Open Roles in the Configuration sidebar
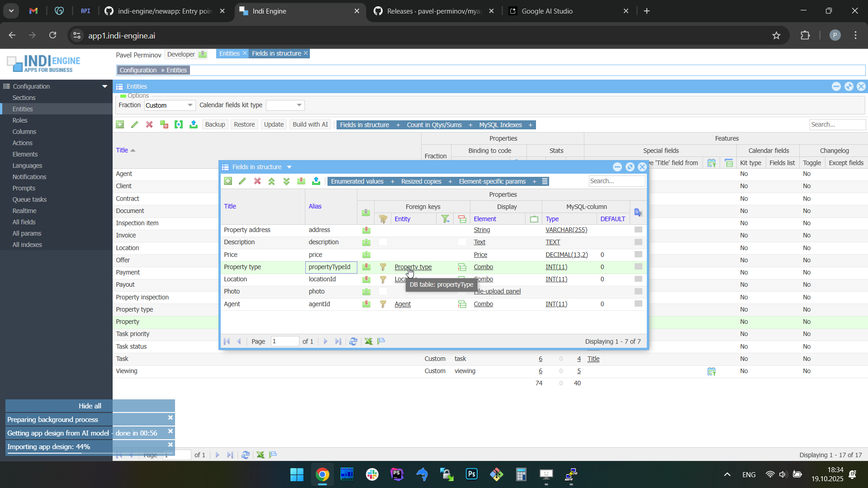This screenshot has height=488, width=868. tap(20, 120)
